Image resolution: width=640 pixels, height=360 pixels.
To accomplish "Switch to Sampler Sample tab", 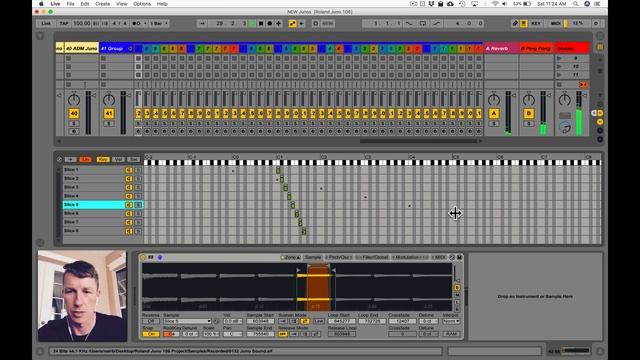I will coord(313,258).
